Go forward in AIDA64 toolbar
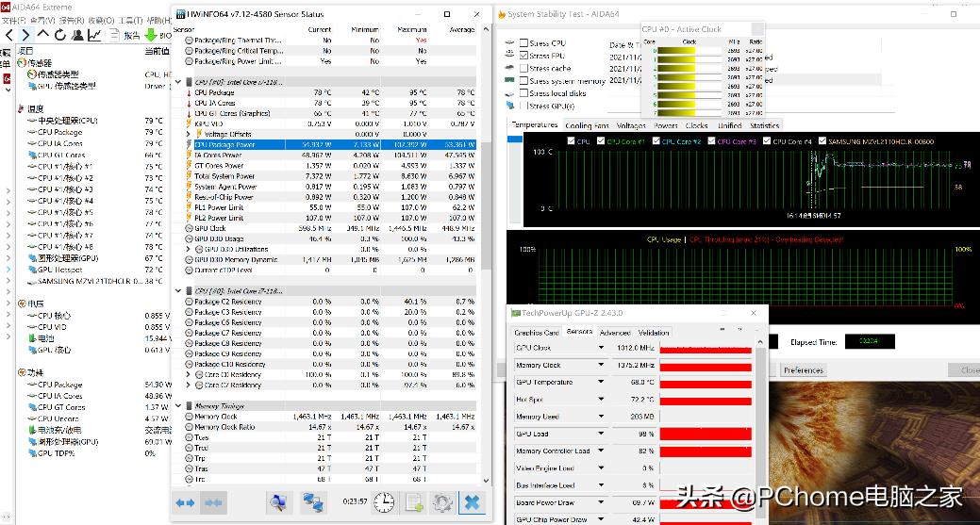 (x=25, y=34)
